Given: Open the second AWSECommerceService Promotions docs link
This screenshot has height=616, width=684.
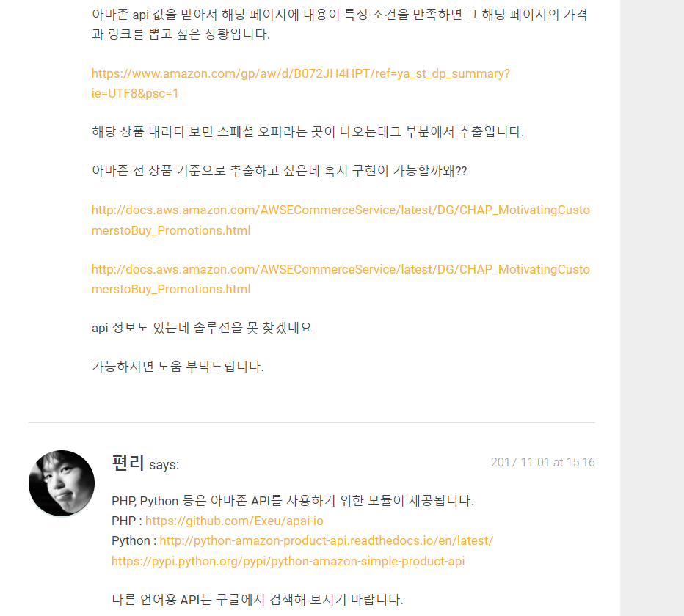Looking at the screenshot, I should (x=341, y=279).
